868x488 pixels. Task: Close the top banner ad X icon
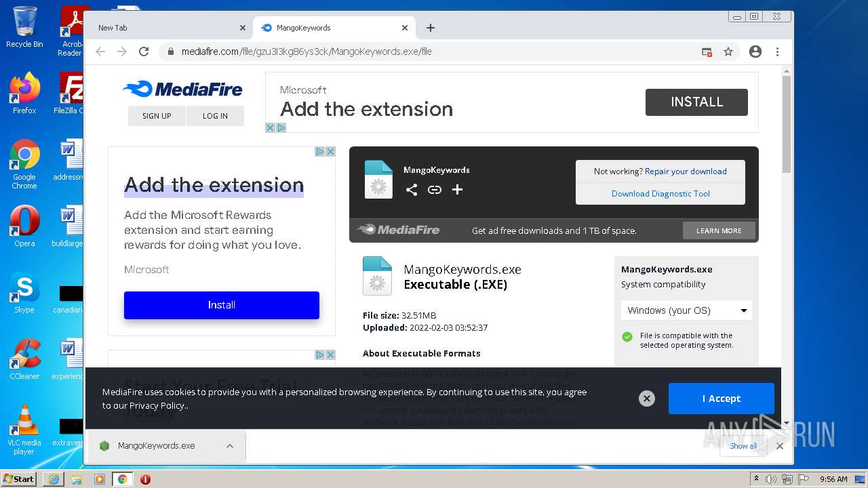click(270, 127)
